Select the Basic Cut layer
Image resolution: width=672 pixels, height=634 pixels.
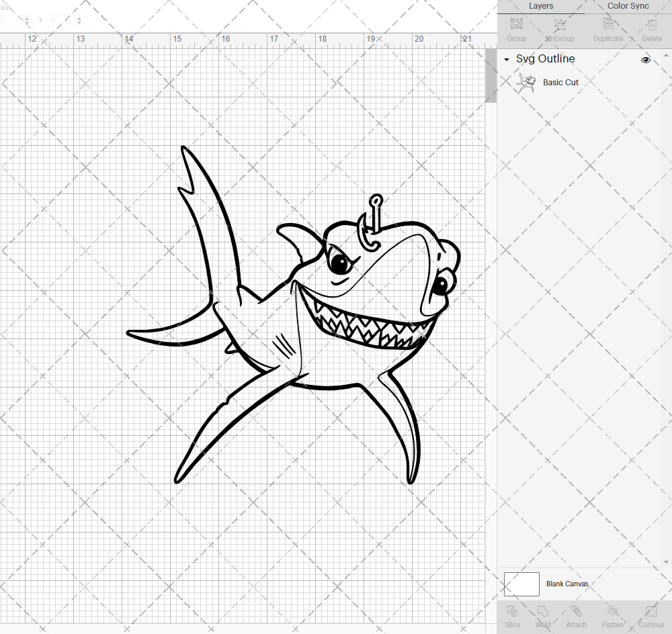(560, 82)
